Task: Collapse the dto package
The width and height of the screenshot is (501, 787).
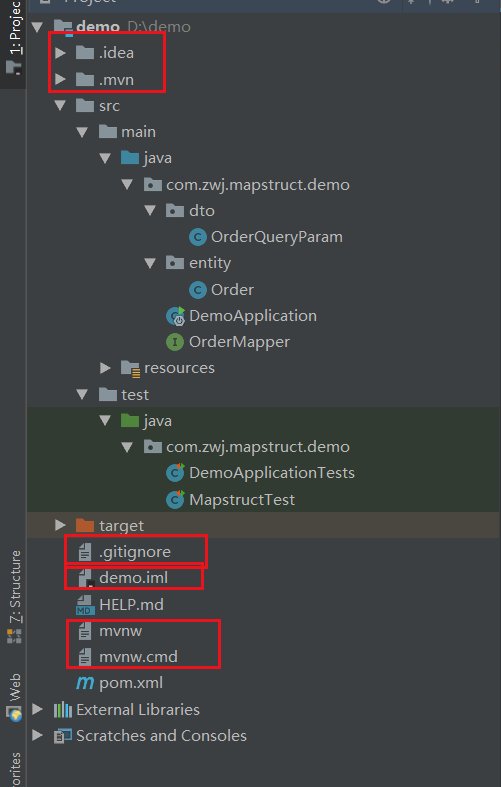Action: point(150,210)
